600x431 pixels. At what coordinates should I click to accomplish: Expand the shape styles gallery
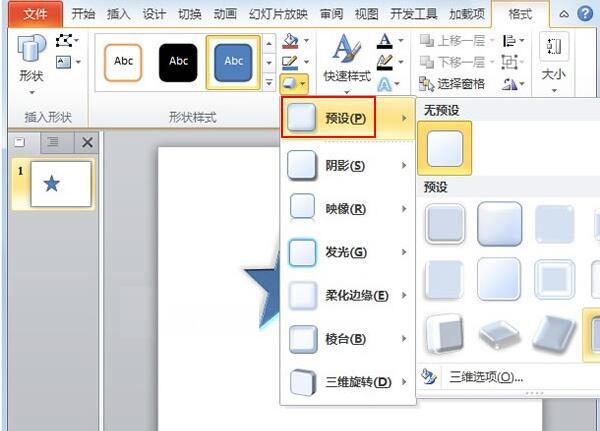point(269,82)
